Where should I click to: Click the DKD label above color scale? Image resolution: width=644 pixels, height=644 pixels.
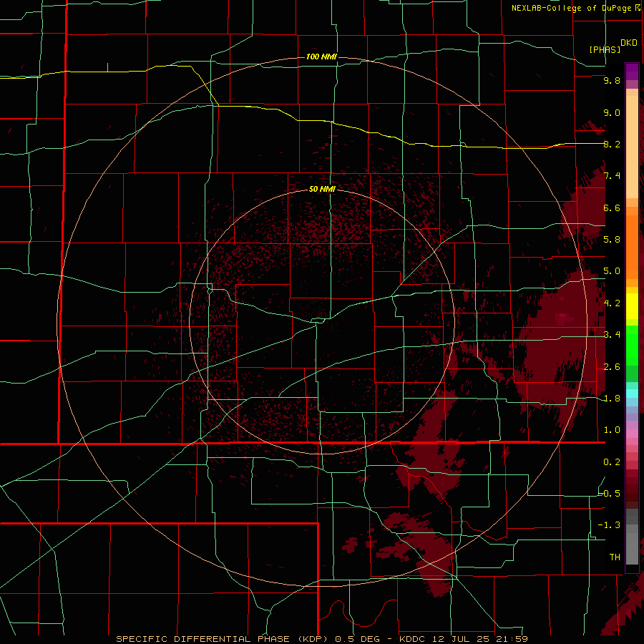coord(629,43)
